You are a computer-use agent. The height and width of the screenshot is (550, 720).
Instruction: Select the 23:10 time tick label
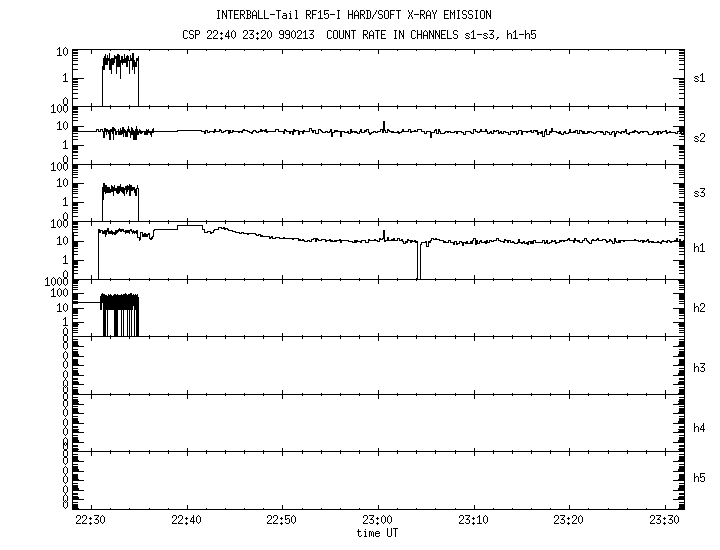(x=473, y=520)
